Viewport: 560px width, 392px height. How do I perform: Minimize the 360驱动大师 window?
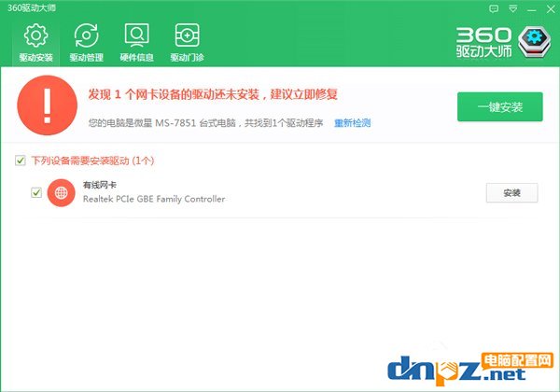click(x=532, y=9)
